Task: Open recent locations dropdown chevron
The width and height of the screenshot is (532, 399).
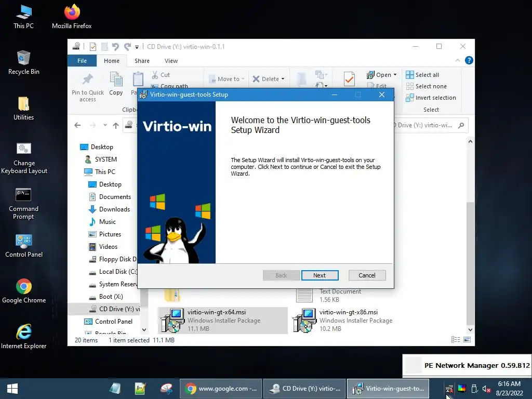Action: pos(105,125)
